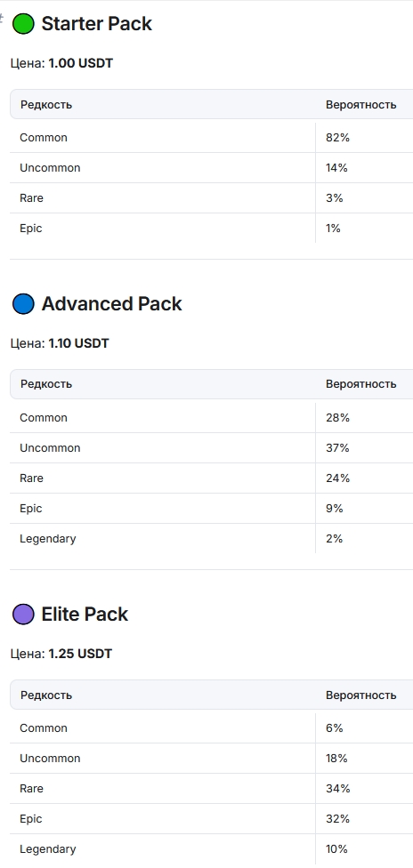Click the 1.00 USDT price
The image size is (413, 868).
coord(80,63)
